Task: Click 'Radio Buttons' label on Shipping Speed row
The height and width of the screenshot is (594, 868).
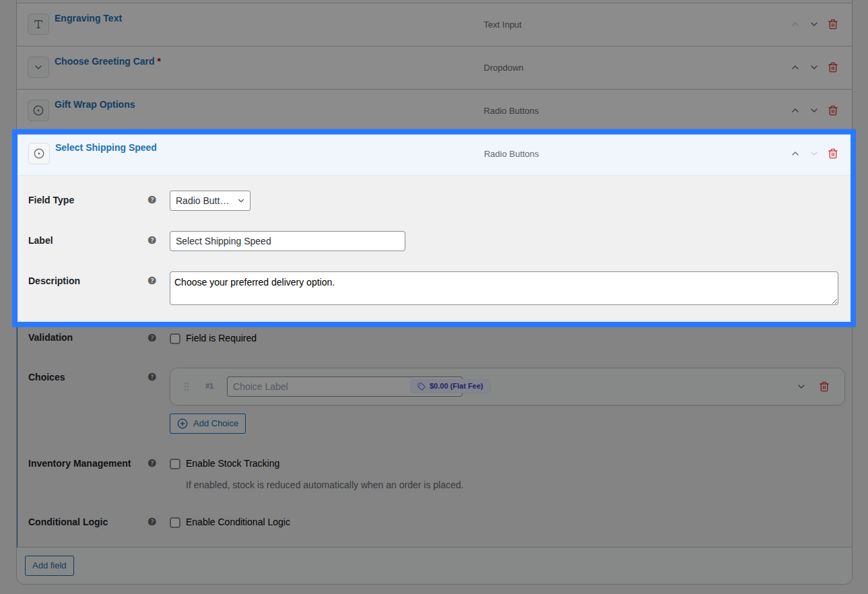Action: point(511,154)
